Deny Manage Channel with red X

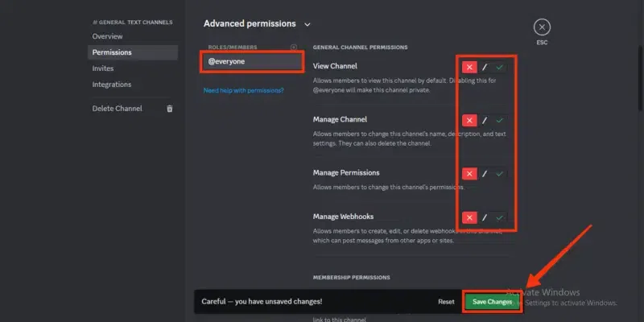(x=469, y=121)
